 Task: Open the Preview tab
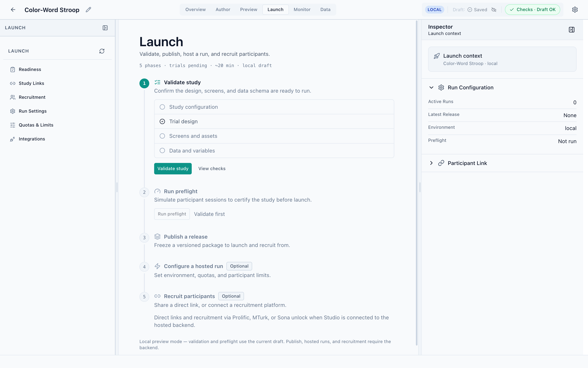tap(248, 9)
